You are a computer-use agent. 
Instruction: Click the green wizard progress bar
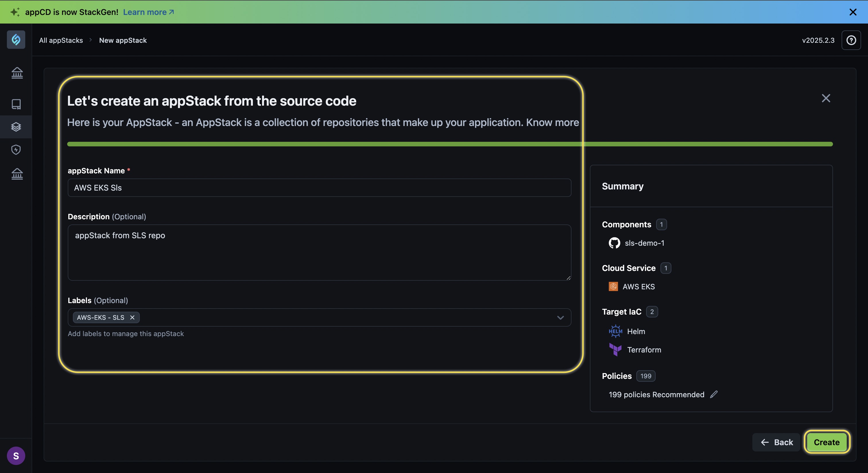pyautogui.click(x=450, y=144)
